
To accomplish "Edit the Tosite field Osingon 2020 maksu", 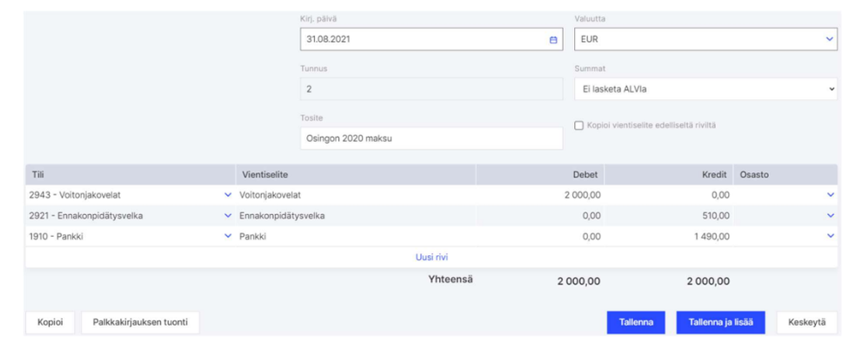I will [x=431, y=138].
